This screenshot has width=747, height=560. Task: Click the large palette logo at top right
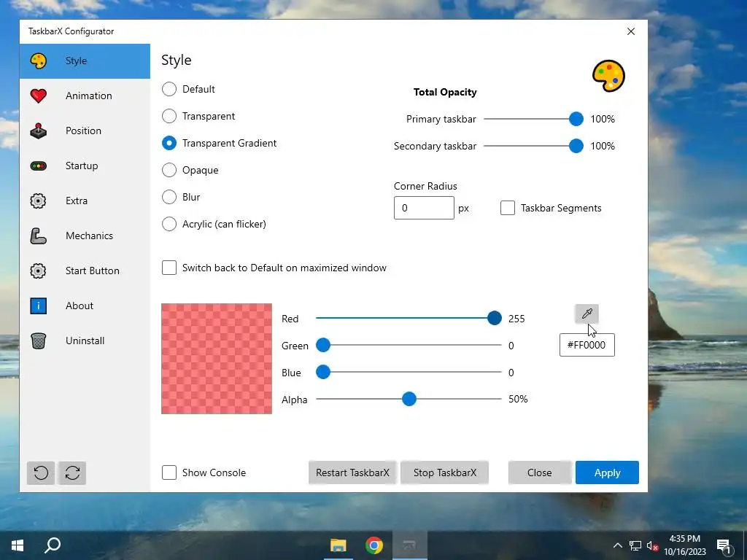pos(608,76)
